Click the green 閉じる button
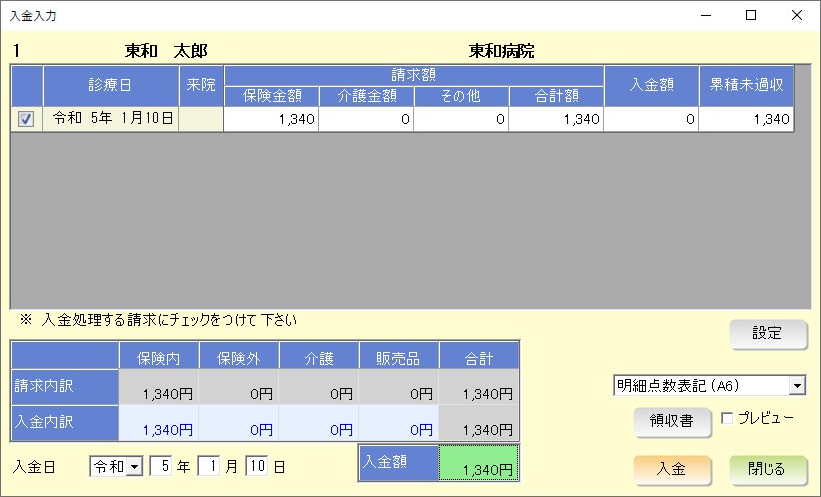This screenshot has height=497, width=821. click(x=768, y=469)
